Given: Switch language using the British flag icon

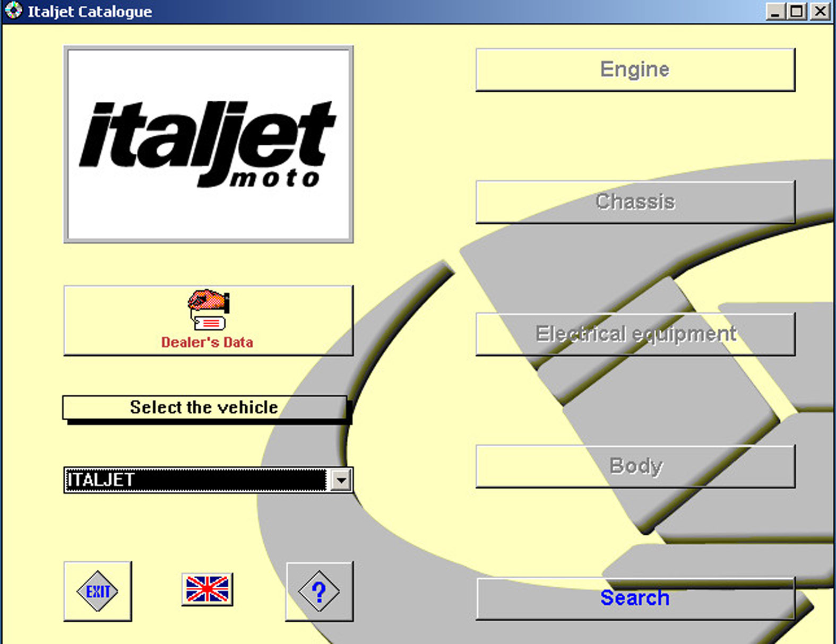Looking at the screenshot, I should [207, 589].
